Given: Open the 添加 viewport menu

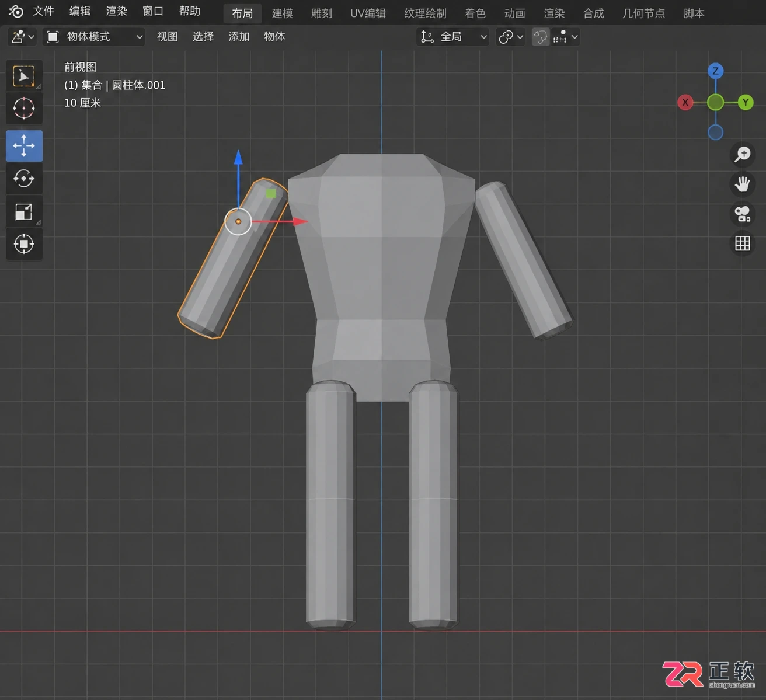Looking at the screenshot, I should tap(239, 37).
